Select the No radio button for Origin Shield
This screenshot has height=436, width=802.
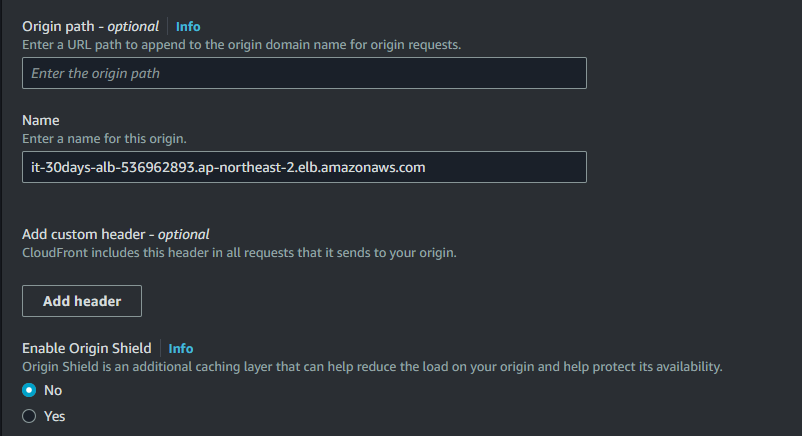pos(29,390)
